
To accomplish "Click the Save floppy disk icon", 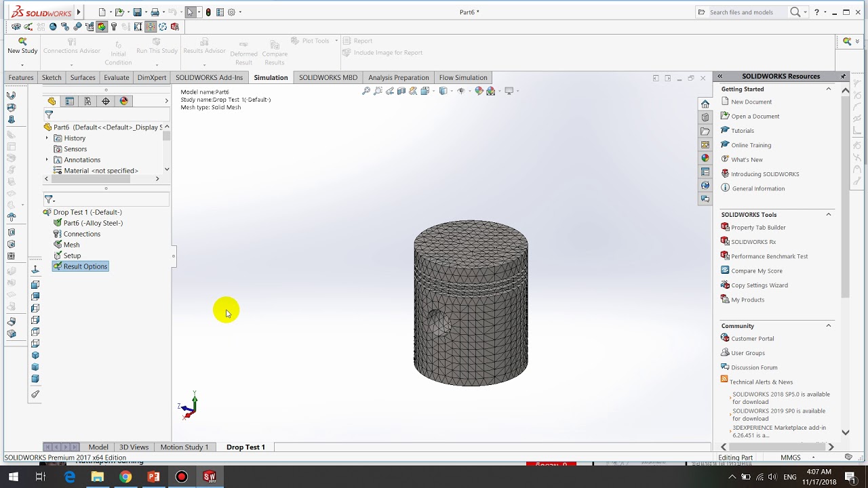I will [x=138, y=12].
